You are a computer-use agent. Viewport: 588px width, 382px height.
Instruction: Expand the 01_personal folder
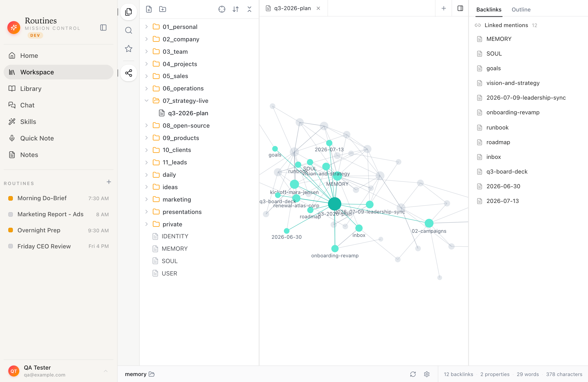tap(147, 27)
